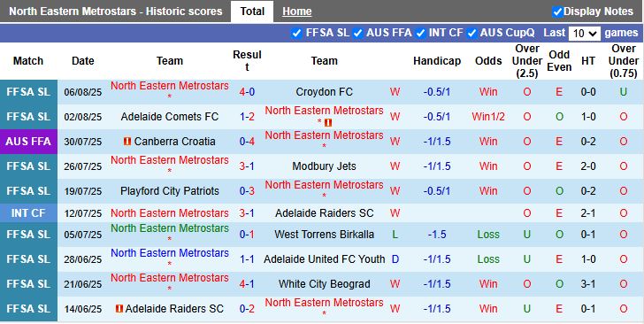Click the Handicap column header
The image size is (644, 324).
(437, 61)
